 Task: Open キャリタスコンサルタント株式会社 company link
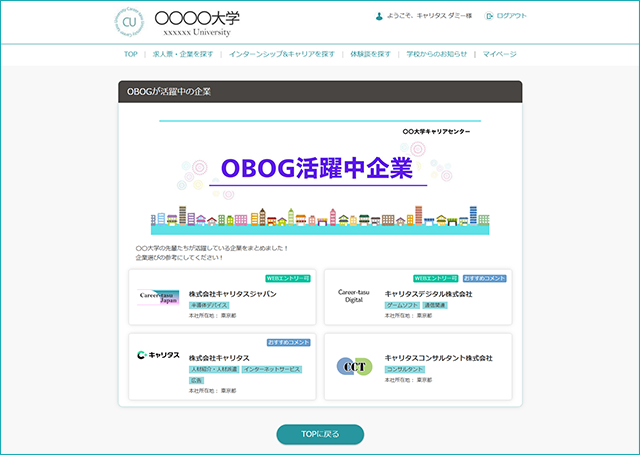pos(438,358)
